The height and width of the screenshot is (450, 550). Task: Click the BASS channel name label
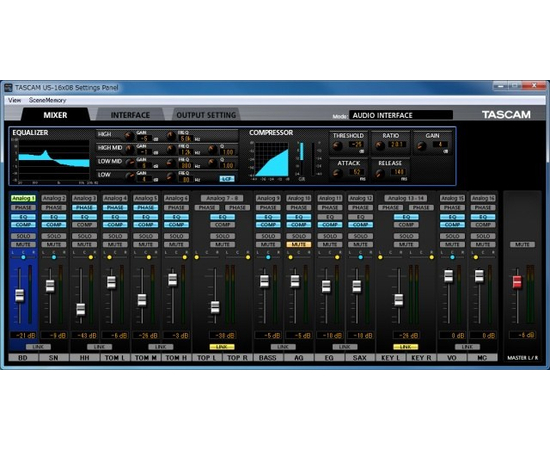268,358
